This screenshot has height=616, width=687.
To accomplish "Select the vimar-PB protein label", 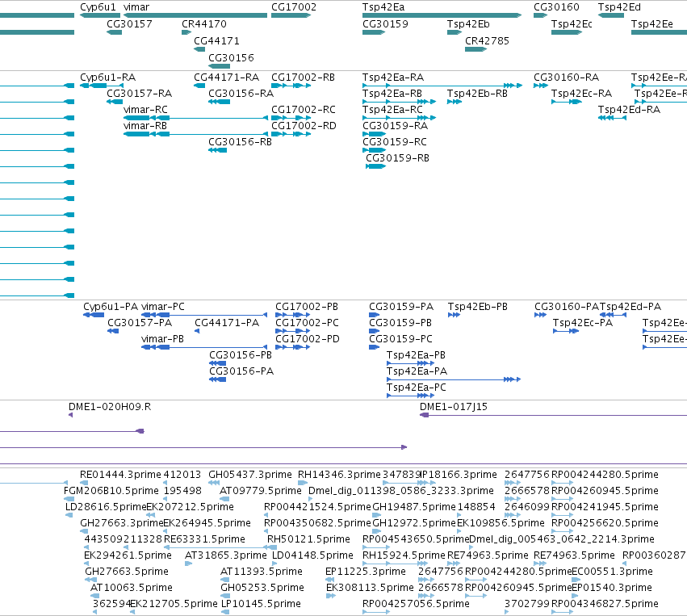I will [x=162, y=339].
